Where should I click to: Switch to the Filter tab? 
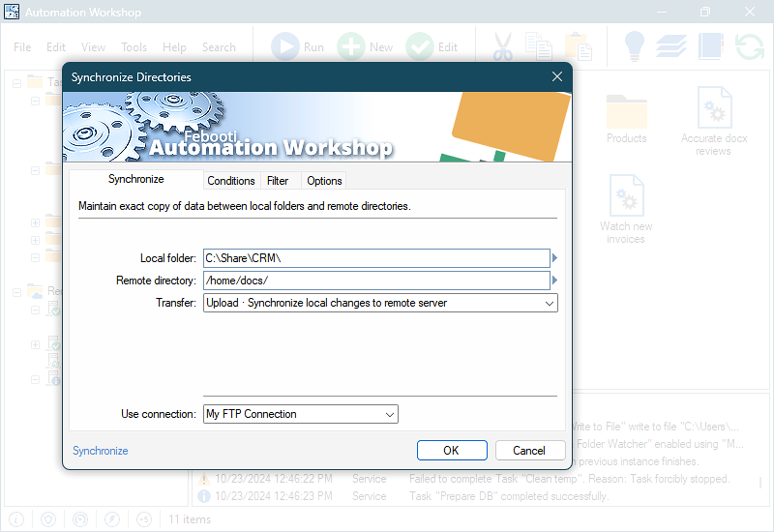(278, 181)
